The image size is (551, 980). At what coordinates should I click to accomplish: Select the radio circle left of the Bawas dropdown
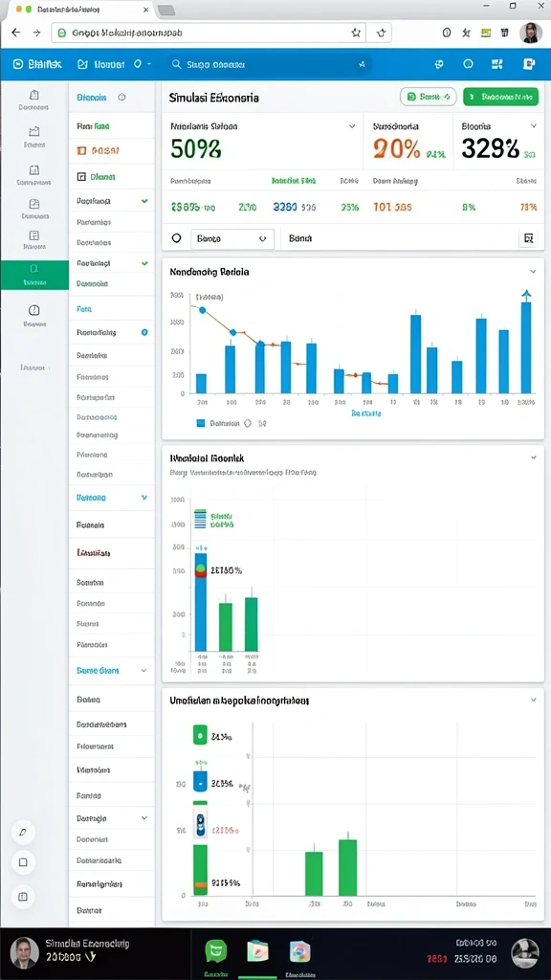click(x=176, y=238)
